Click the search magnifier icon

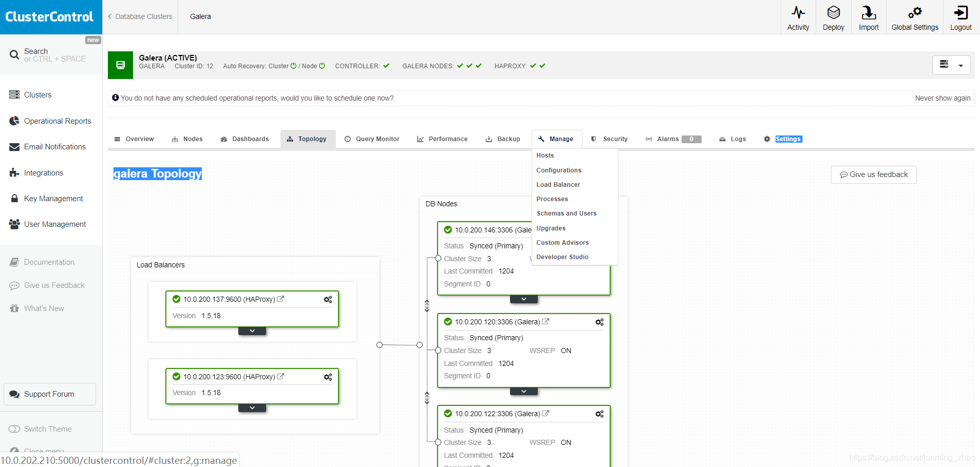pyautogui.click(x=14, y=54)
